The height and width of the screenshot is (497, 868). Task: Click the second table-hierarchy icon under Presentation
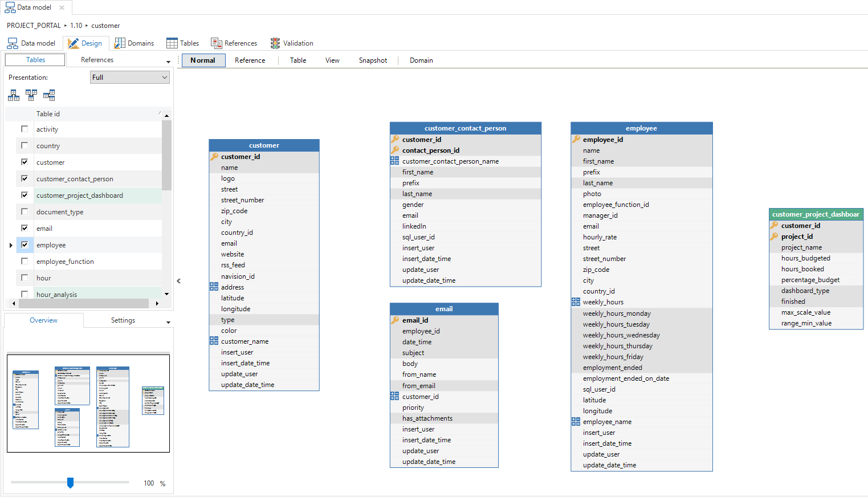31,95
